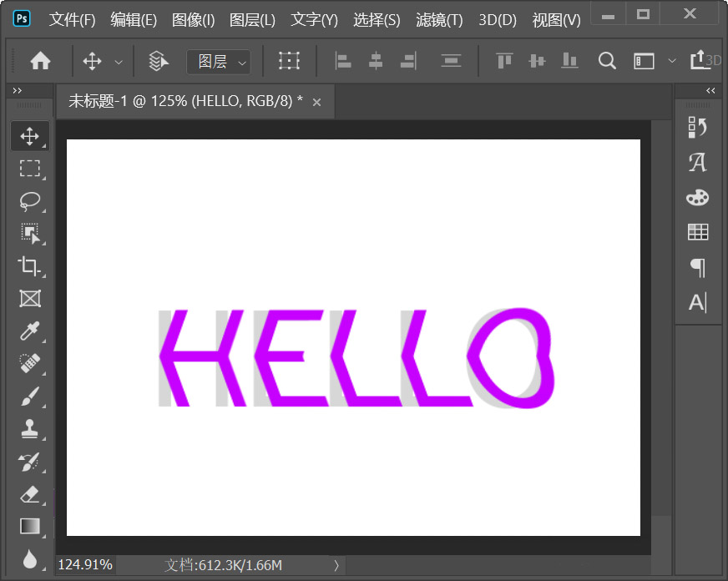Select the Rectangular Marquee tool
728x581 pixels.
tap(29, 169)
